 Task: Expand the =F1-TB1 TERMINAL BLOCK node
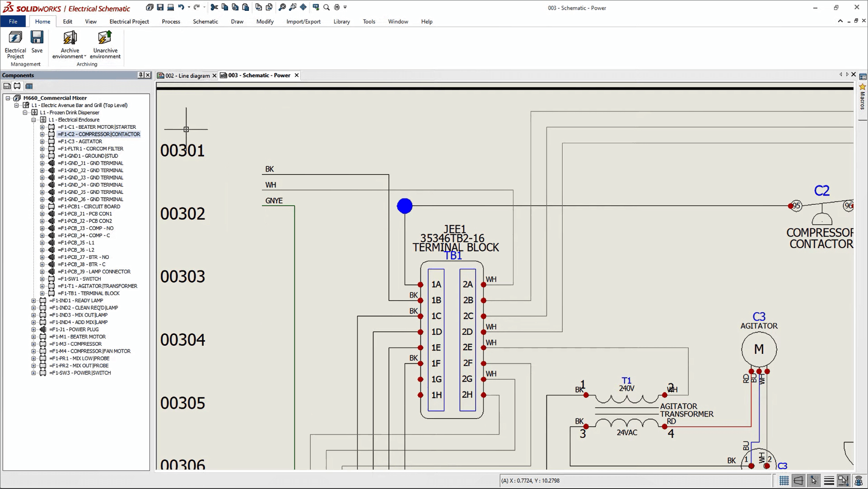[x=42, y=293]
